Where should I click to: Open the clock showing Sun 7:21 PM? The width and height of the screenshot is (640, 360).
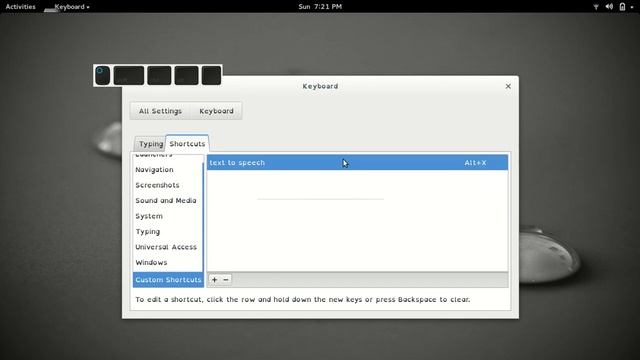pyautogui.click(x=320, y=7)
